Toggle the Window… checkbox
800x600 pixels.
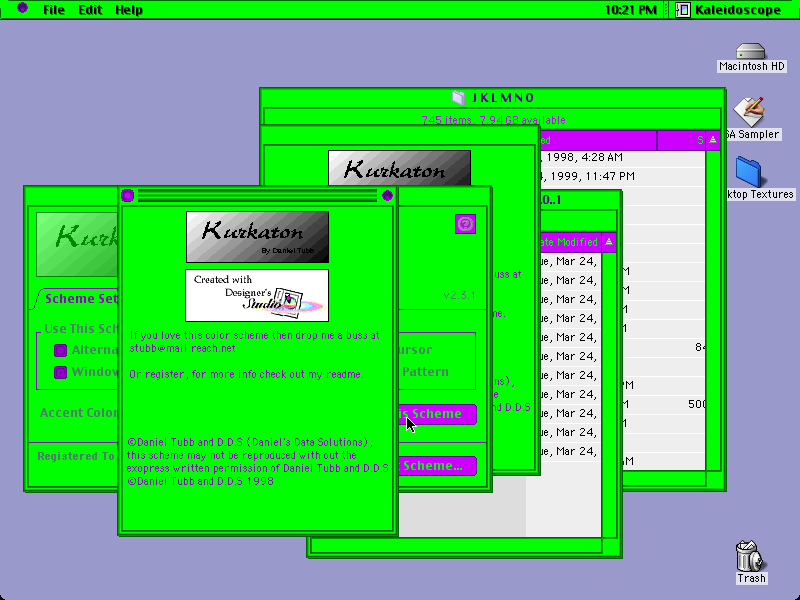61,372
